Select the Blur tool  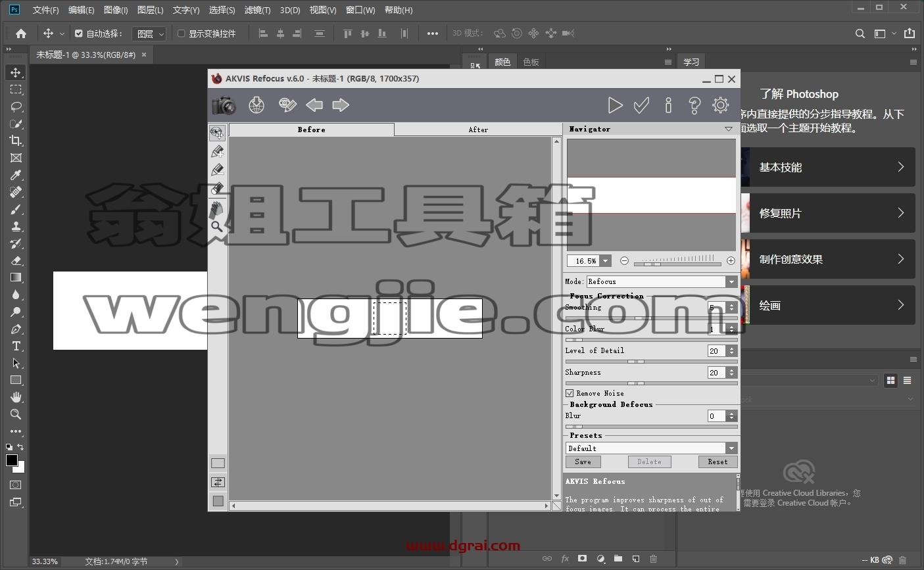point(16,295)
